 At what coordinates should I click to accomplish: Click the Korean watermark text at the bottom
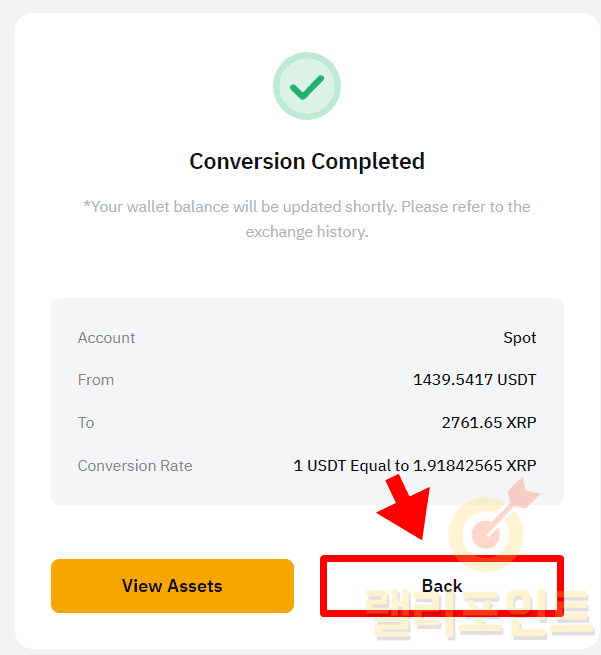(x=478, y=614)
